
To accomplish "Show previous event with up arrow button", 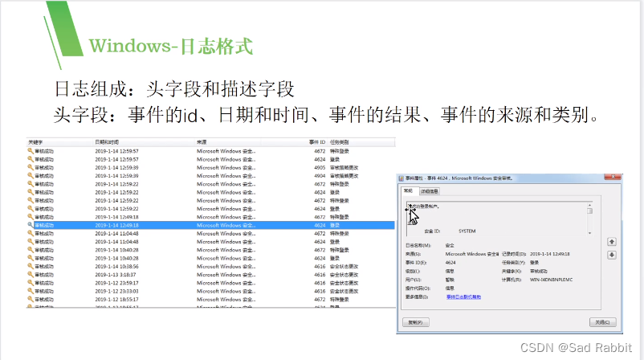I will tap(612, 242).
